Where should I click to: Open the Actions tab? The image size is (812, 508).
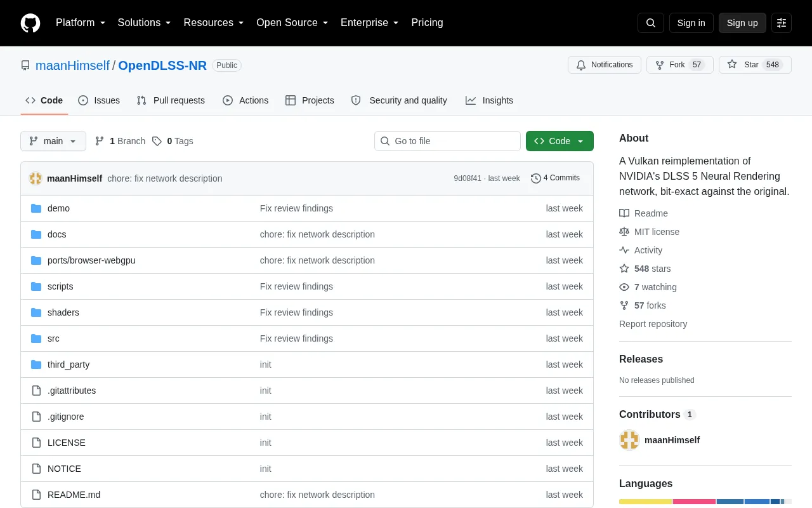point(246,100)
